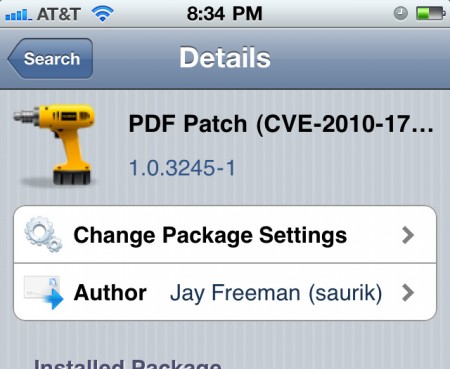
Task: Click the mail arrow icon next to Author
Action: tap(44, 292)
